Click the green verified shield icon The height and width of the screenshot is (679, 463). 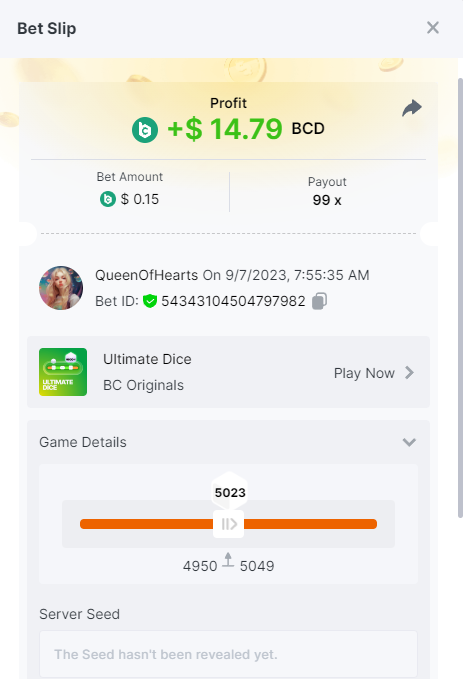click(150, 301)
